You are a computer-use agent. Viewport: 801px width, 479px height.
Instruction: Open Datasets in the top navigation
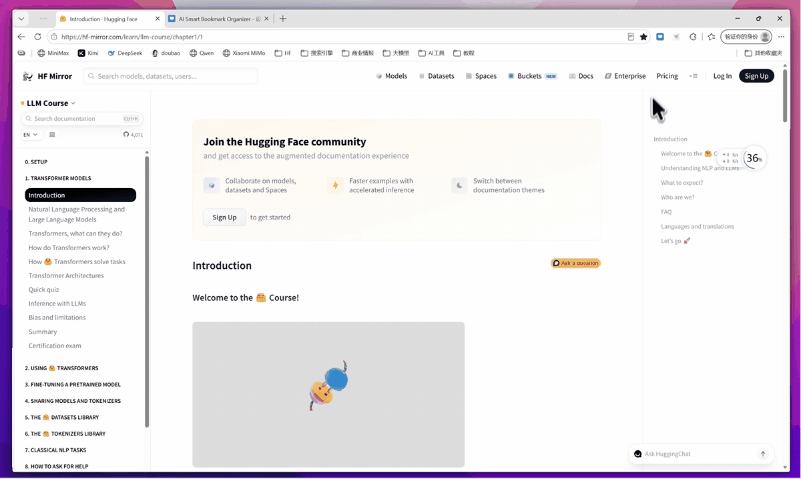click(436, 76)
